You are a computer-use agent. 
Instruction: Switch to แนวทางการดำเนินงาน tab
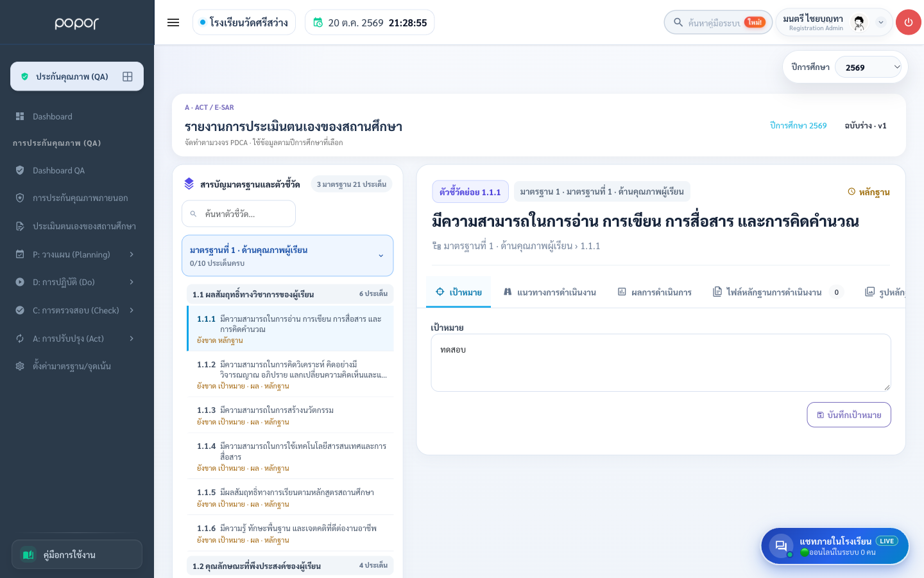point(550,292)
